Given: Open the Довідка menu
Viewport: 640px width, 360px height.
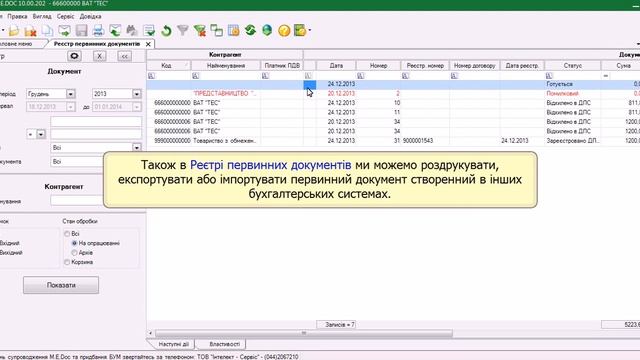Looking at the screenshot, I should tap(90, 16).
